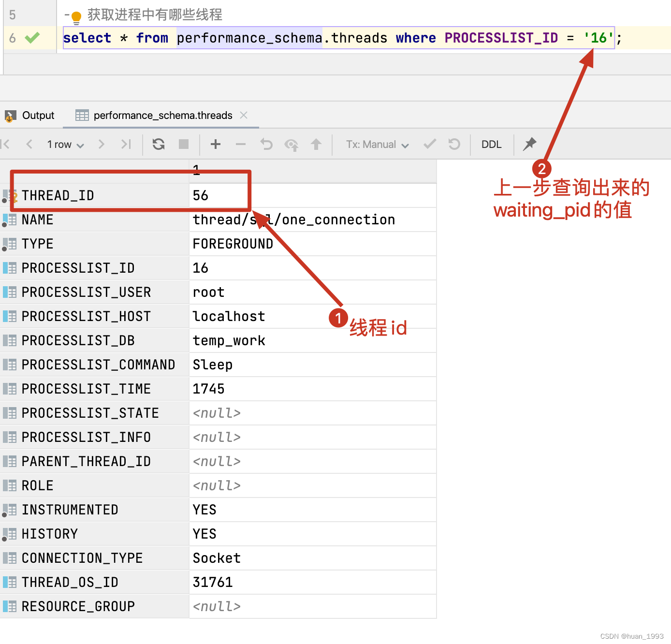Click the 'root' value cell
Image resolution: width=671 pixels, height=644 pixels.
[x=313, y=292]
